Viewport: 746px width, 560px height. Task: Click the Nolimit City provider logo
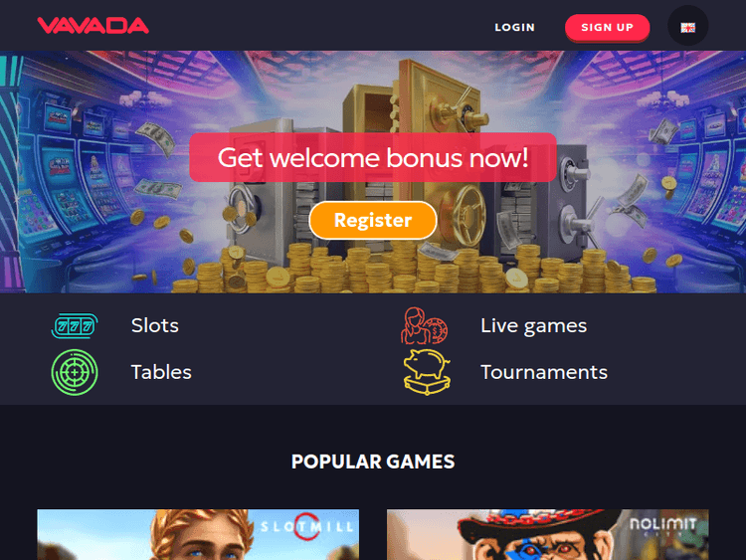[663, 526]
